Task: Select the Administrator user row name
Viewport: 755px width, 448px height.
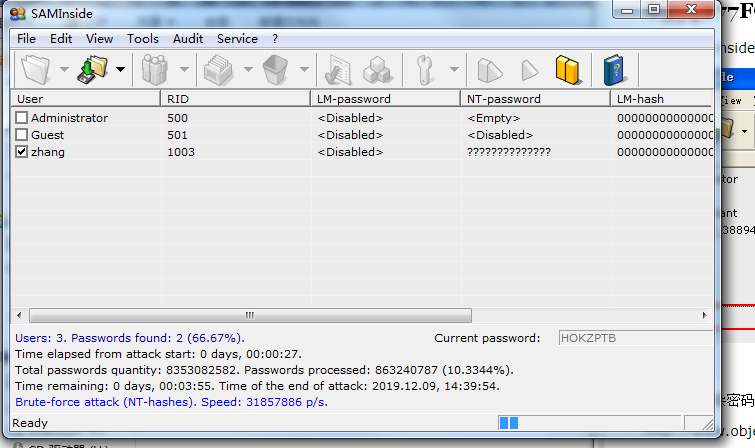Action: pos(70,118)
